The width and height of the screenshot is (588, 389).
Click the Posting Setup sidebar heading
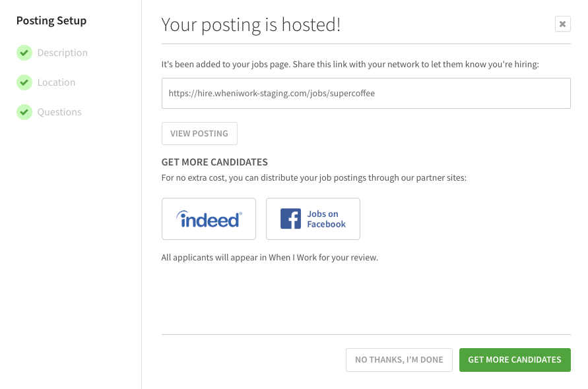[x=51, y=20]
